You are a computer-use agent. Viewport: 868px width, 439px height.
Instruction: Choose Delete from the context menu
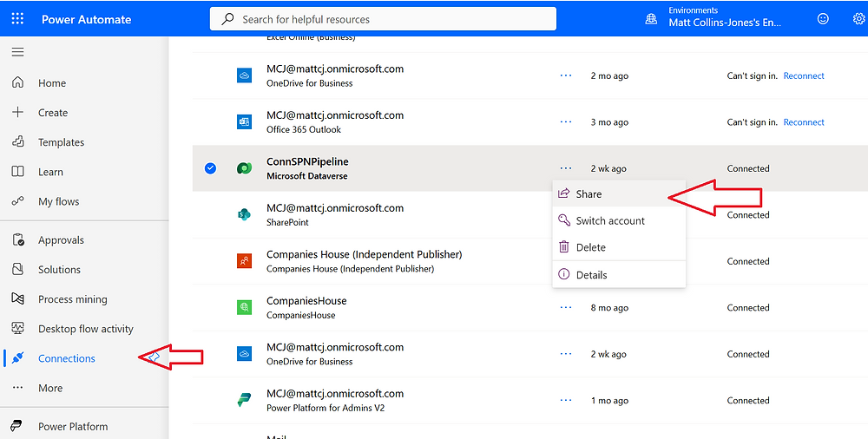click(x=619, y=247)
